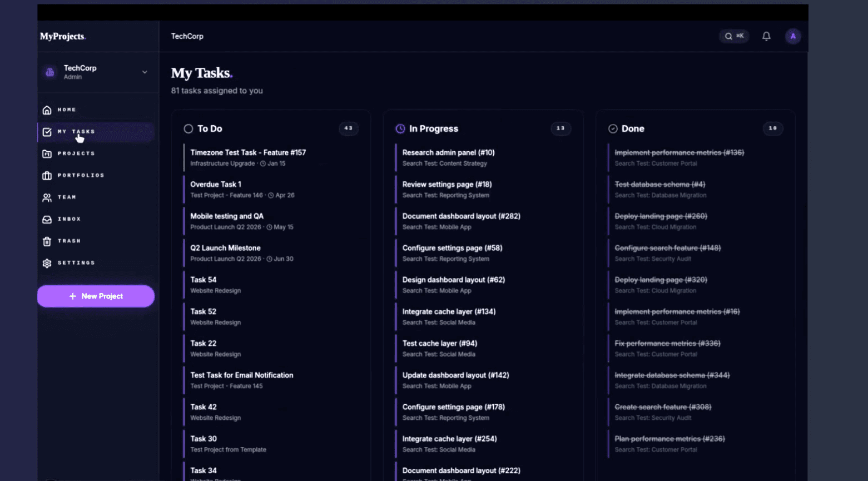Click the Team people icon
The image size is (868, 481).
(47, 197)
